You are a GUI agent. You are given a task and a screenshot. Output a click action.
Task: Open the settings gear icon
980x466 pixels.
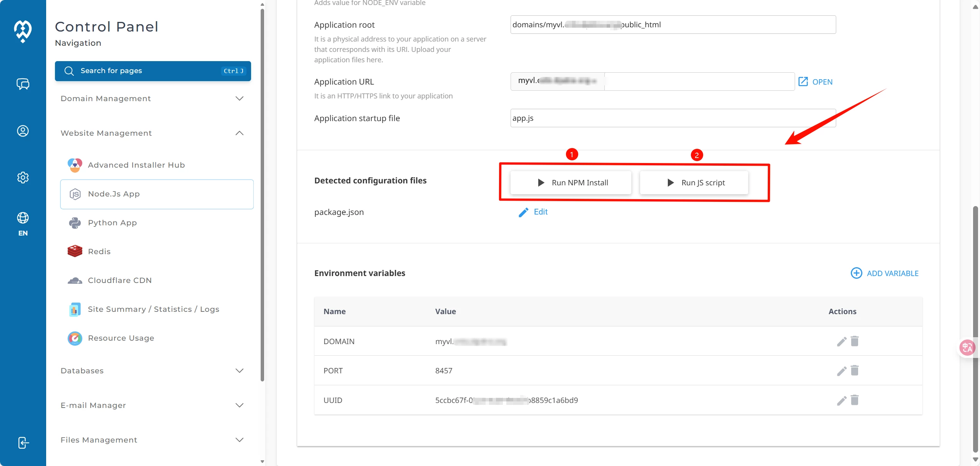(23, 178)
